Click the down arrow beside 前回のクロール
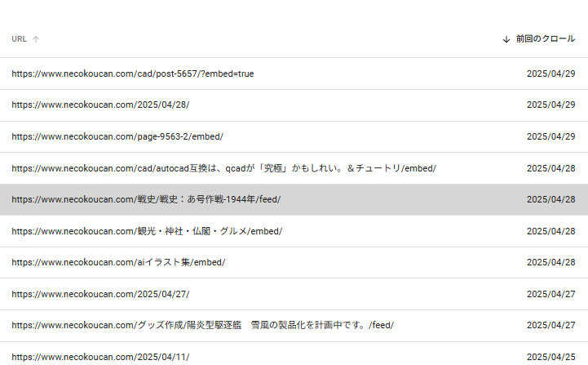This screenshot has width=588, height=365. tap(506, 39)
